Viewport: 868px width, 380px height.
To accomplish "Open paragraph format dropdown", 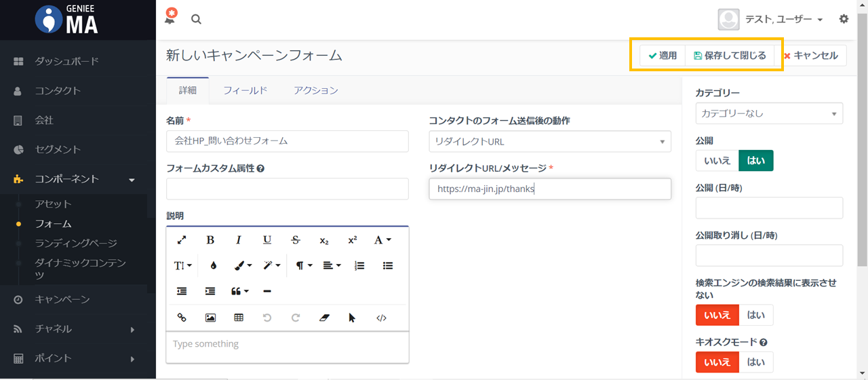I will [304, 265].
